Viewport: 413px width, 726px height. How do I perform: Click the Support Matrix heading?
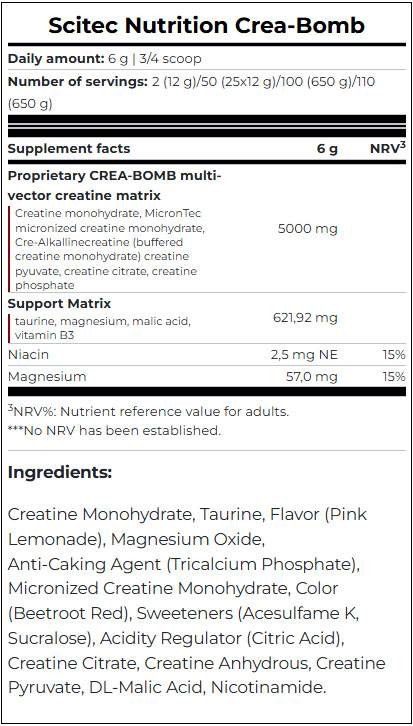(x=60, y=304)
